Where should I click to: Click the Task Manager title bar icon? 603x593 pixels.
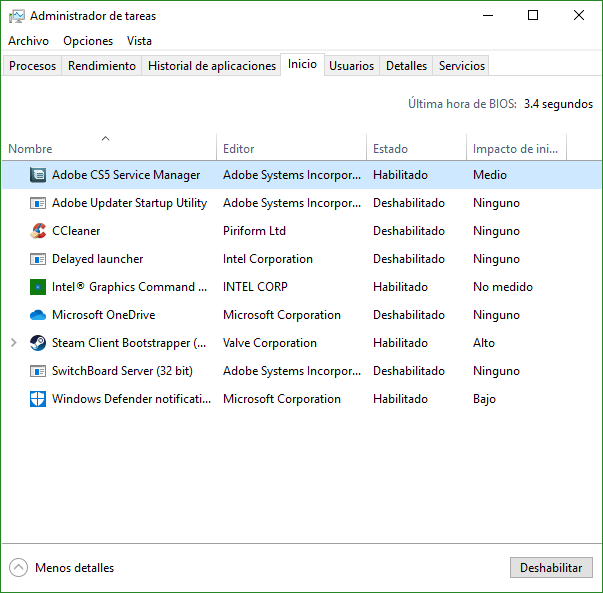(17, 16)
